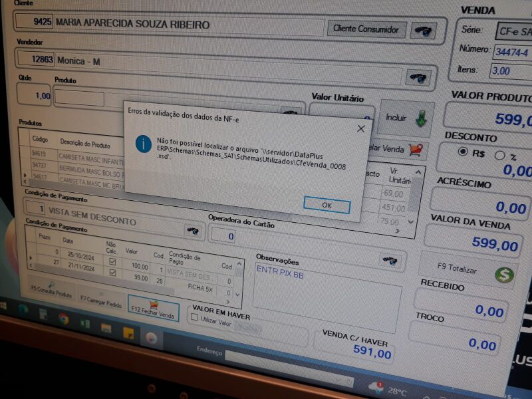
Task: Open Microsoft Edge from the taskbar
Action: pos(23,309)
